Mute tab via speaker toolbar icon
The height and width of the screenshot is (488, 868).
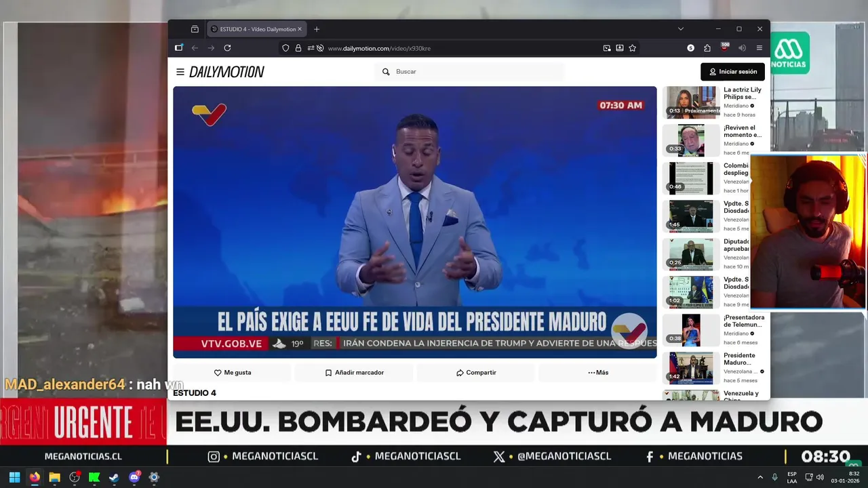click(742, 48)
